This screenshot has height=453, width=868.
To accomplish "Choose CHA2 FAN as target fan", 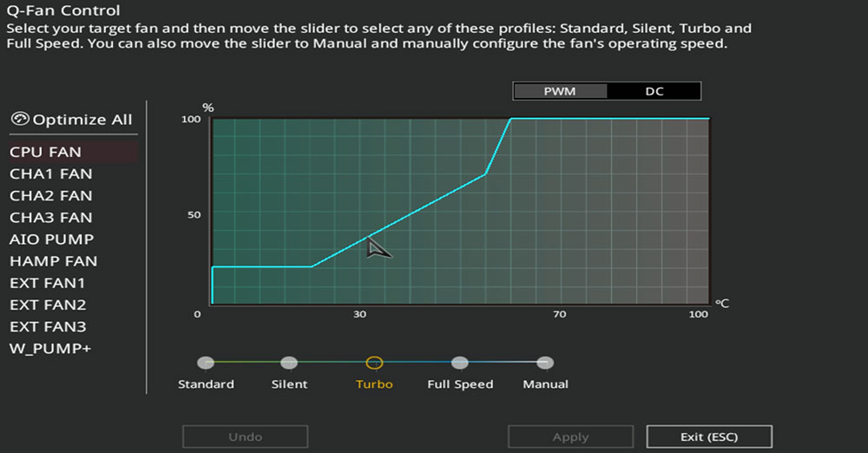I will coord(51,195).
